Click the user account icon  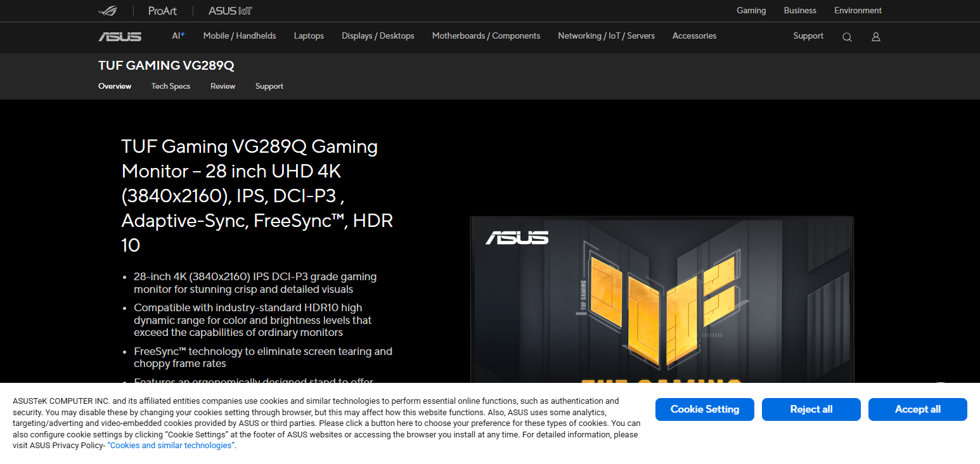[x=875, y=37]
